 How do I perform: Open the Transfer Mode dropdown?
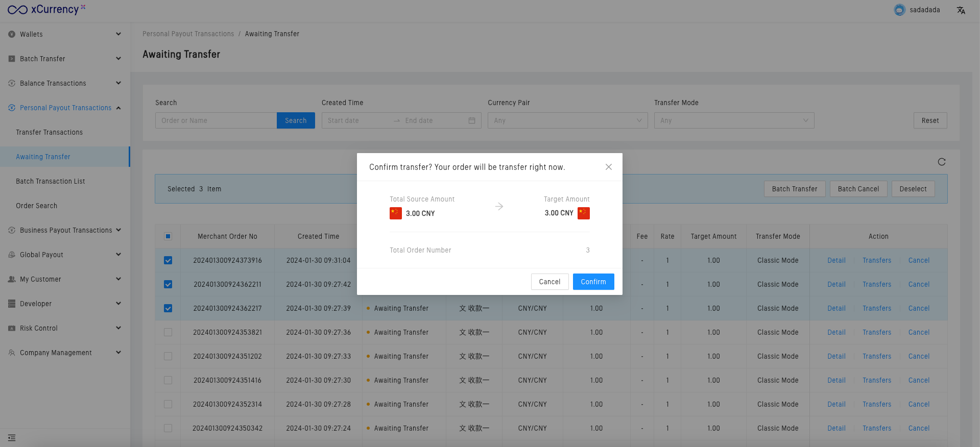(733, 120)
